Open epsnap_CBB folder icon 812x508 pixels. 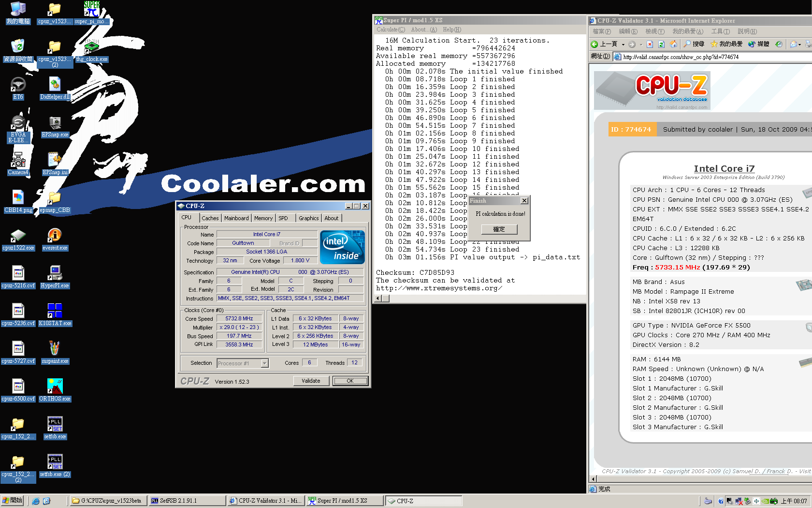(55, 202)
